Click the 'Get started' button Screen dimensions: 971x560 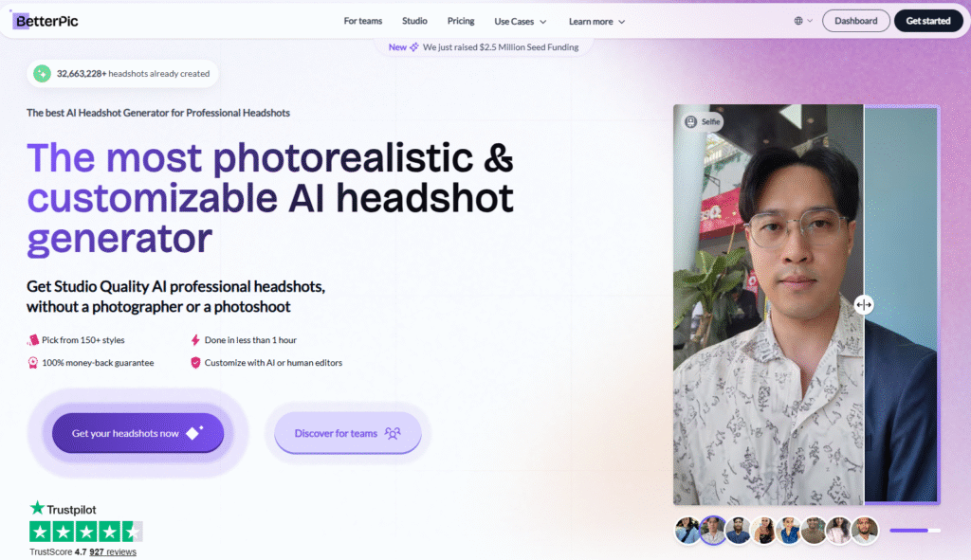pos(927,20)
